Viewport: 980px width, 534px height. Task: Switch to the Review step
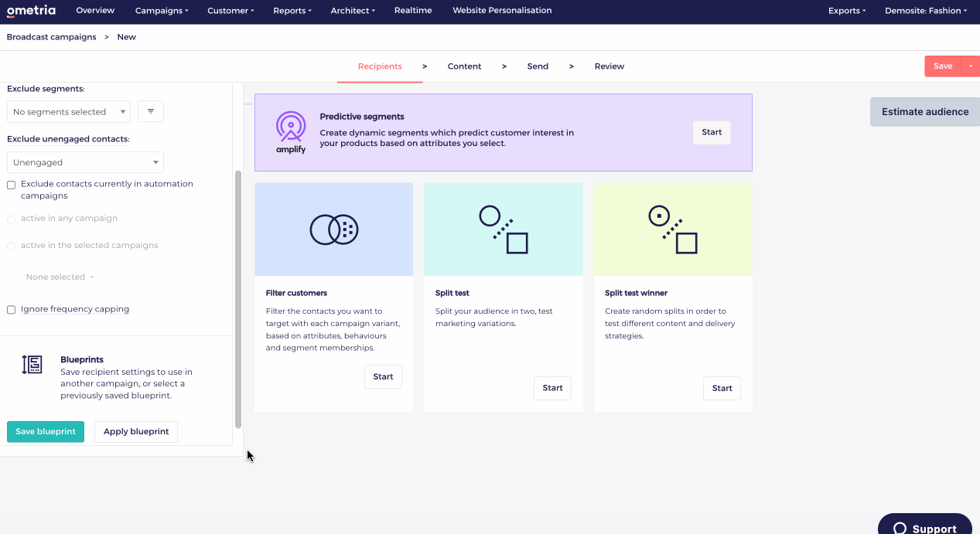point(610,66)
